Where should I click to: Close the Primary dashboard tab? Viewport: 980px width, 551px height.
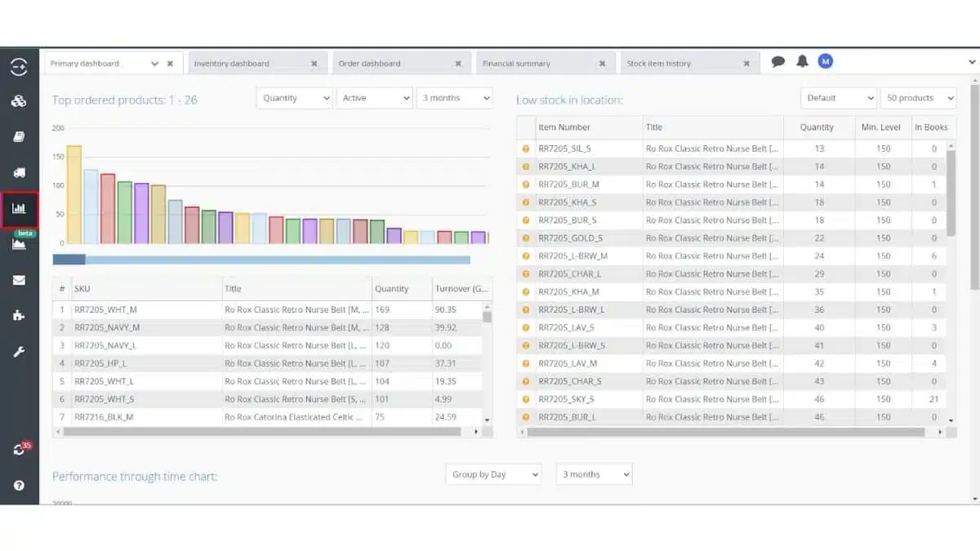click(170, 63)
